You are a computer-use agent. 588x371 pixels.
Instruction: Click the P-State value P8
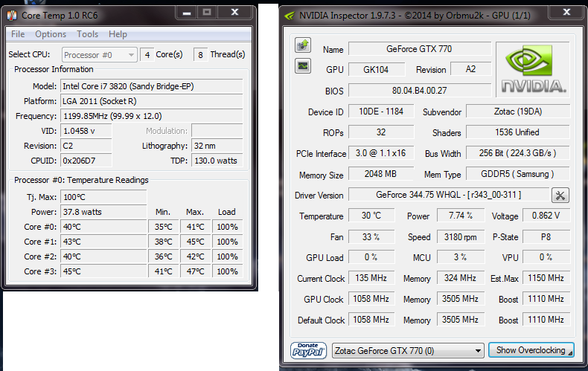tap(546, 237)
